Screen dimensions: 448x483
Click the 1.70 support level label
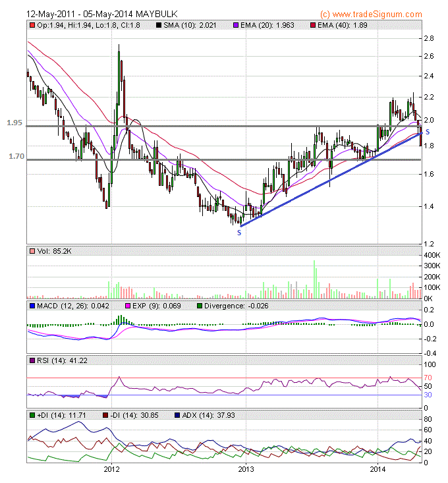[x=16, y=156]
